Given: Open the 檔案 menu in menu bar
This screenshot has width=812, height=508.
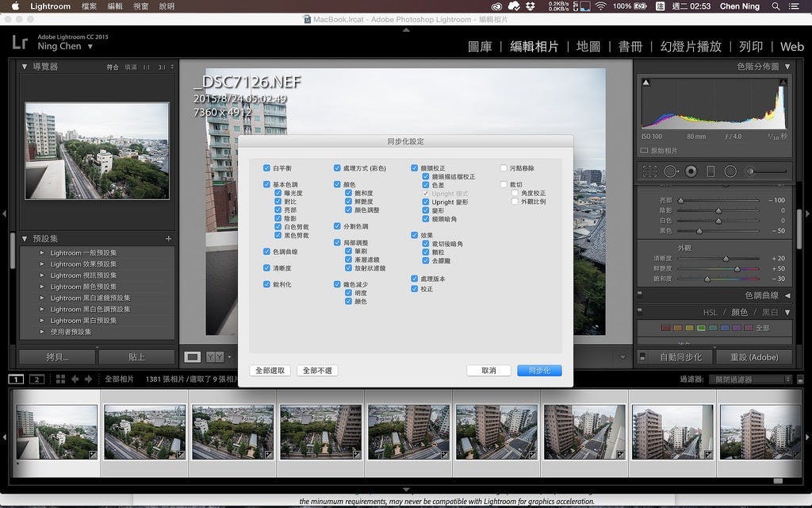Looking at the screenshot, I should tap(90, 6).
